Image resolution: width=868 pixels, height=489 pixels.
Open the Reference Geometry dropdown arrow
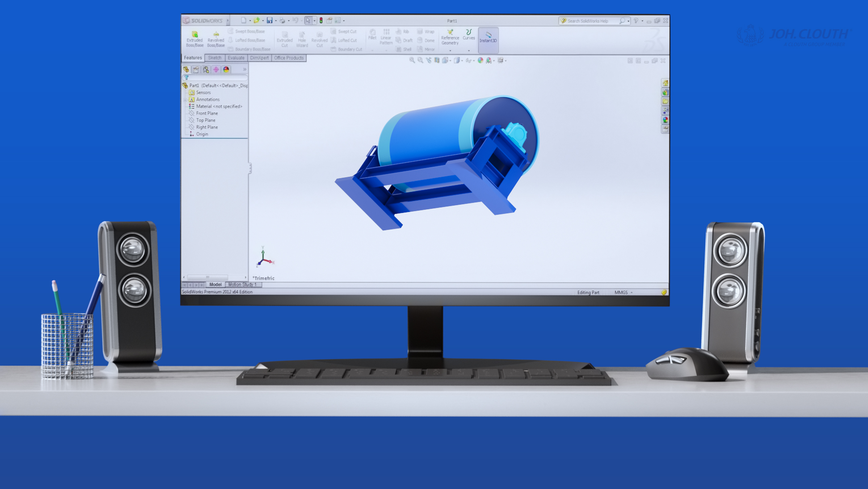coord(450,51)
